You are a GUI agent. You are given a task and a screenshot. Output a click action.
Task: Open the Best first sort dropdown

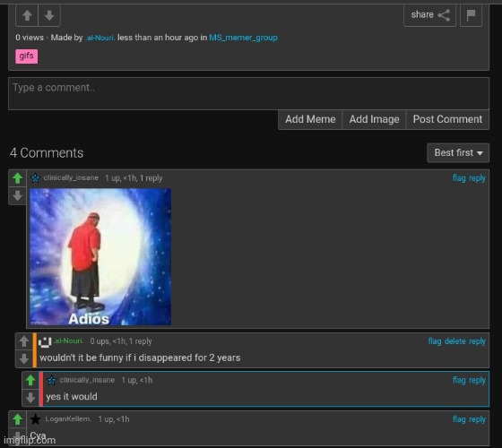click(x=458, y=153)
